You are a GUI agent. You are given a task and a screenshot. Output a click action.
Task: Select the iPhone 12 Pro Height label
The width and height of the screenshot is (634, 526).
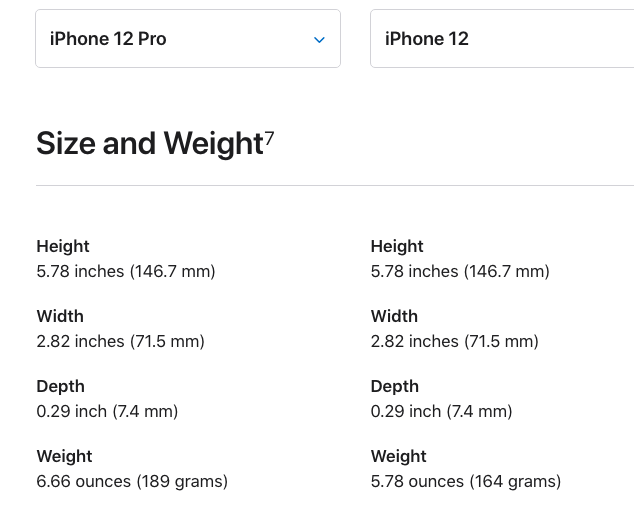pyautogui.click(x=63, y=246)
